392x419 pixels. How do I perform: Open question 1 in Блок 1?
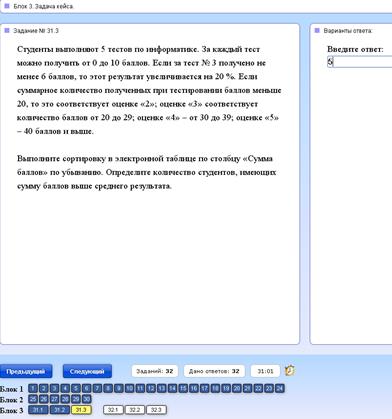coord(33,388)
